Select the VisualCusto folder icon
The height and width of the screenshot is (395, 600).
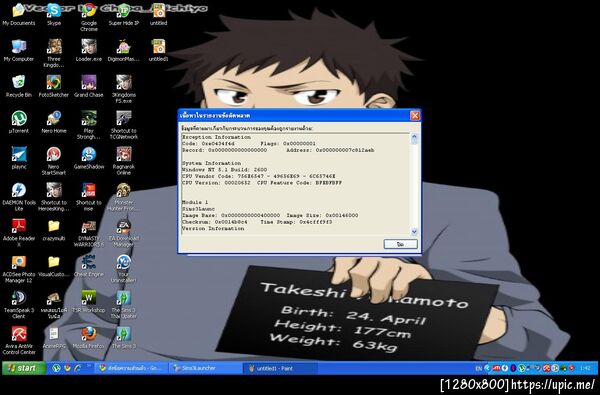coord(54,266)
